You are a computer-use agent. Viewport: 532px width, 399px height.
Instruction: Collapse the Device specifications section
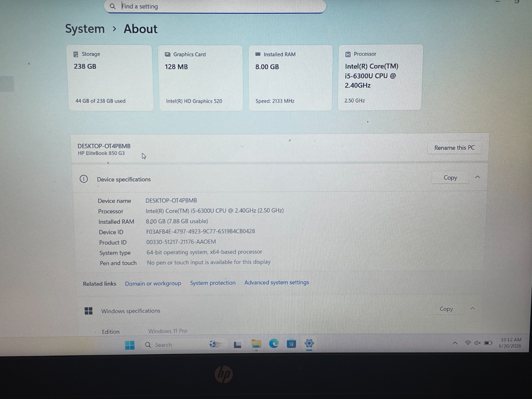477,177
